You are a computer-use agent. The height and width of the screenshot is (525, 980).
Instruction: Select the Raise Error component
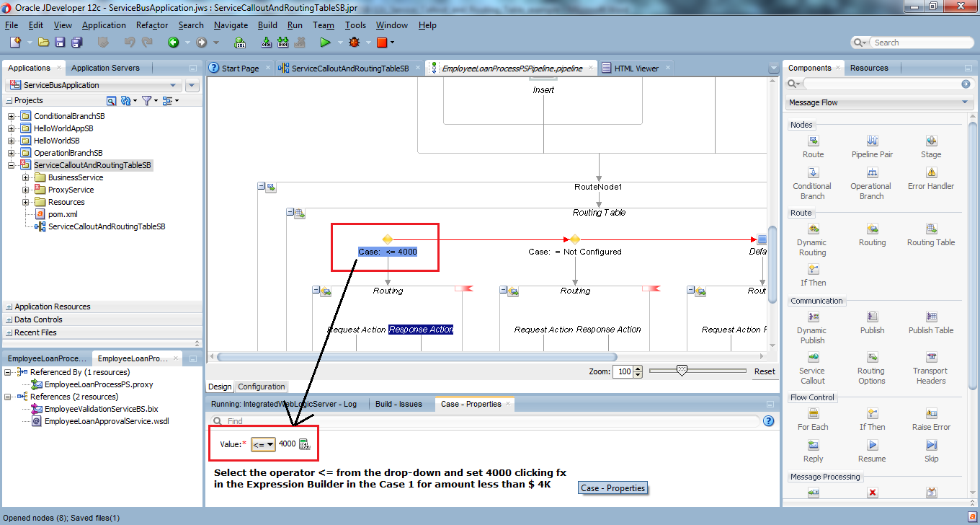tap(931, 419)
